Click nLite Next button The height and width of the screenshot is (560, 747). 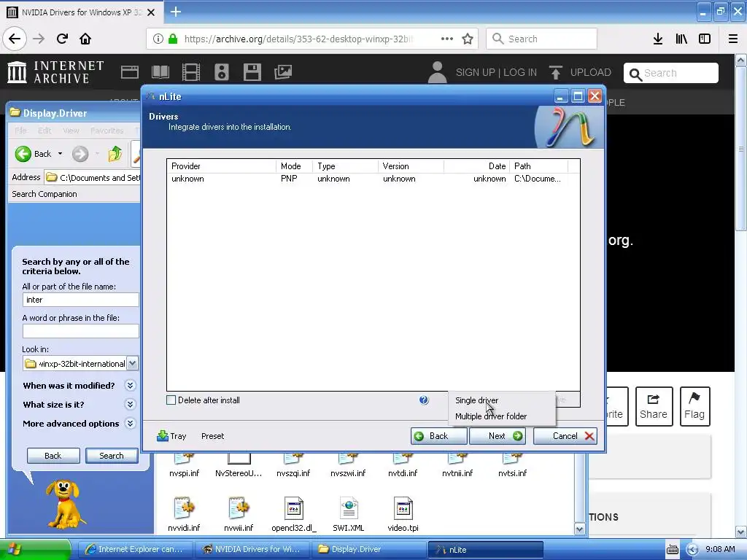(498, 436)
